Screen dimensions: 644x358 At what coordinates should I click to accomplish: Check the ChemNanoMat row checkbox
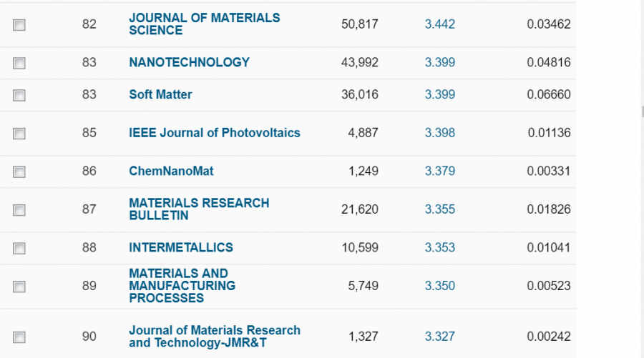click(x=19, y=172)
